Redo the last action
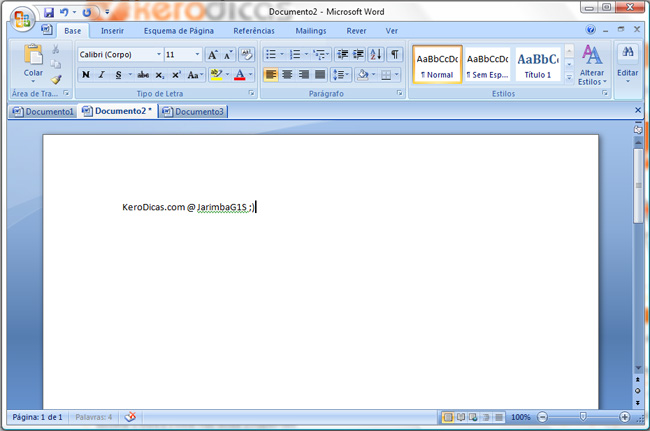 click(x=87, y=12)
